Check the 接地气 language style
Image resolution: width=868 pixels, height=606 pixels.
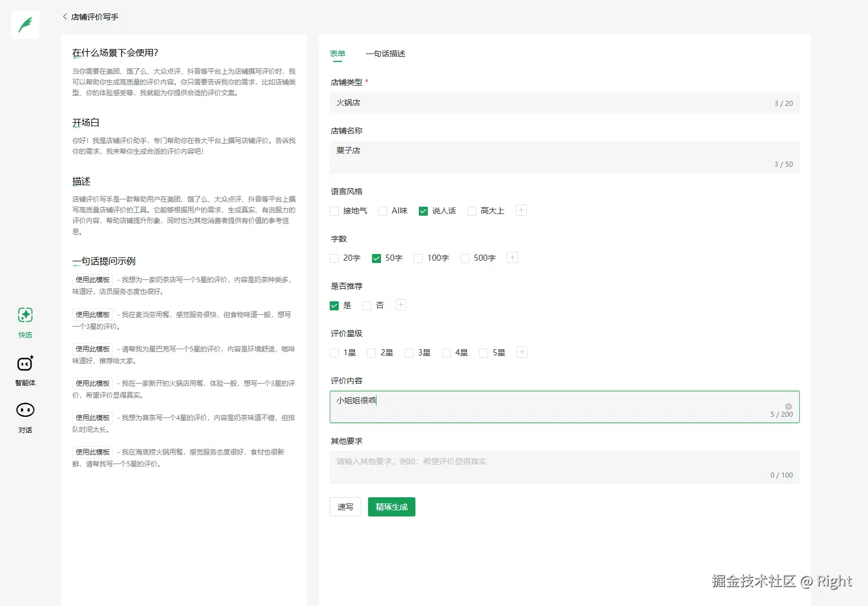point(334,211)
